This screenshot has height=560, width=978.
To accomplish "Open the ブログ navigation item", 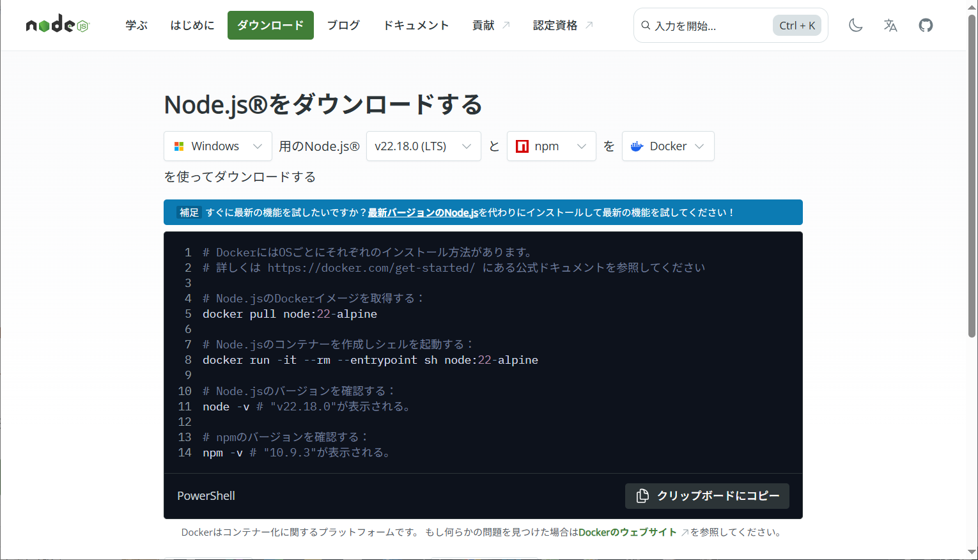I will tap(343, 26).
